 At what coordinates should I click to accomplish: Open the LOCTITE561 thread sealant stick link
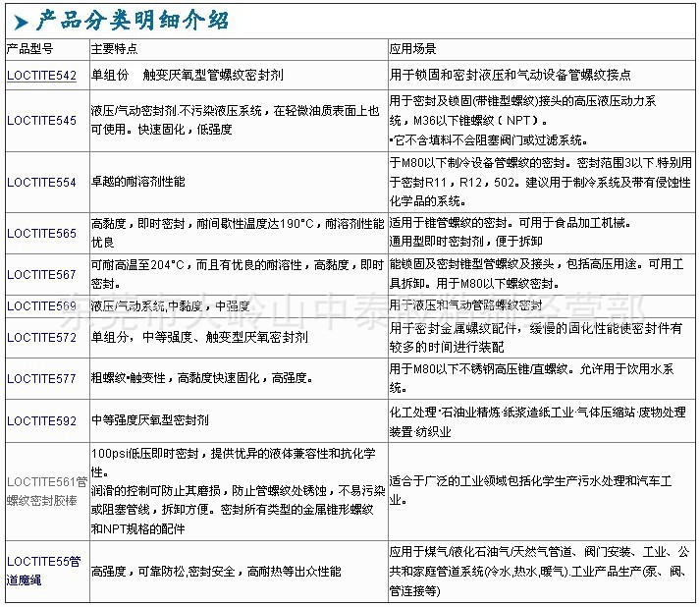click(47, 491)
